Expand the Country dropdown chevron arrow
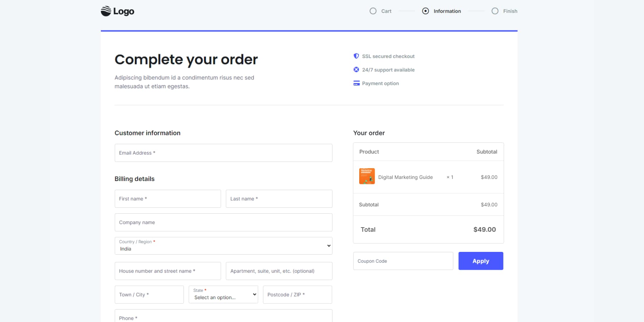This screenshot has width=644, height=322. (x=328, y=246)
